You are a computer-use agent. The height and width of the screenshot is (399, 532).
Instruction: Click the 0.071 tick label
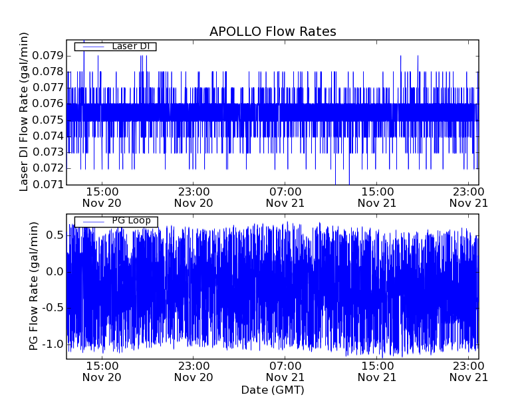pos(48,184)
